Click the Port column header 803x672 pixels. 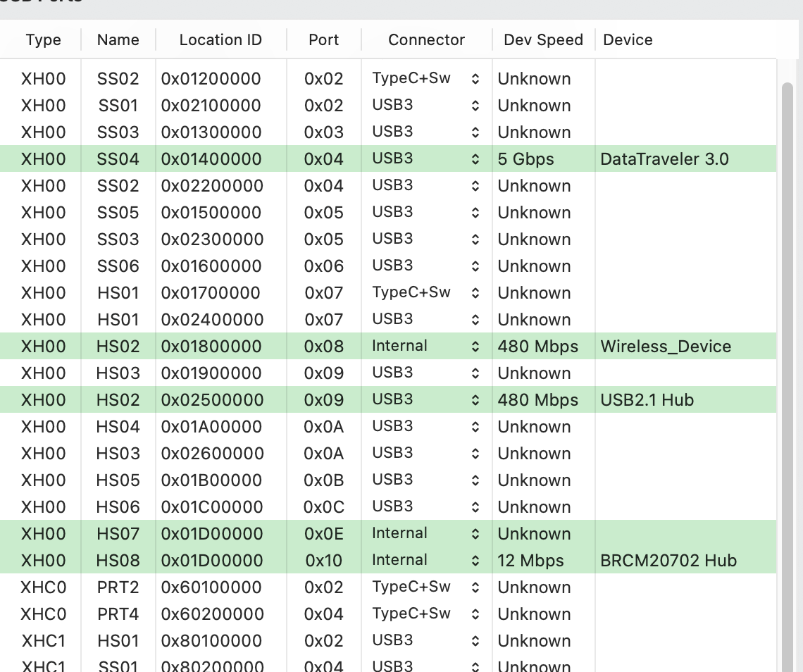[323, 40]
